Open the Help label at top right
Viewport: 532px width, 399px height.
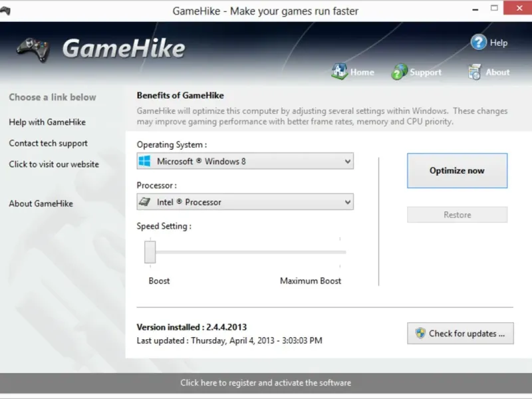click(x=498, y=43)
